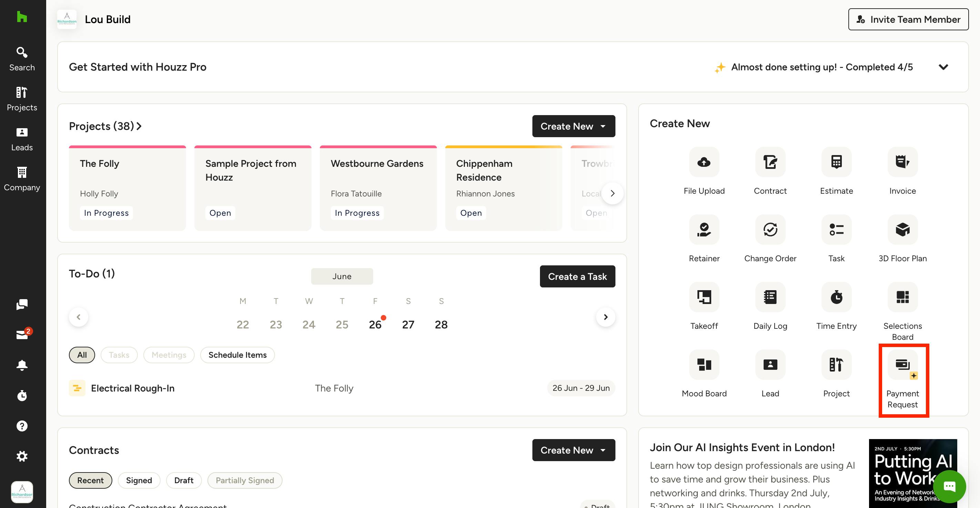Select Friday 26 in the calendar

coord(375,325)
